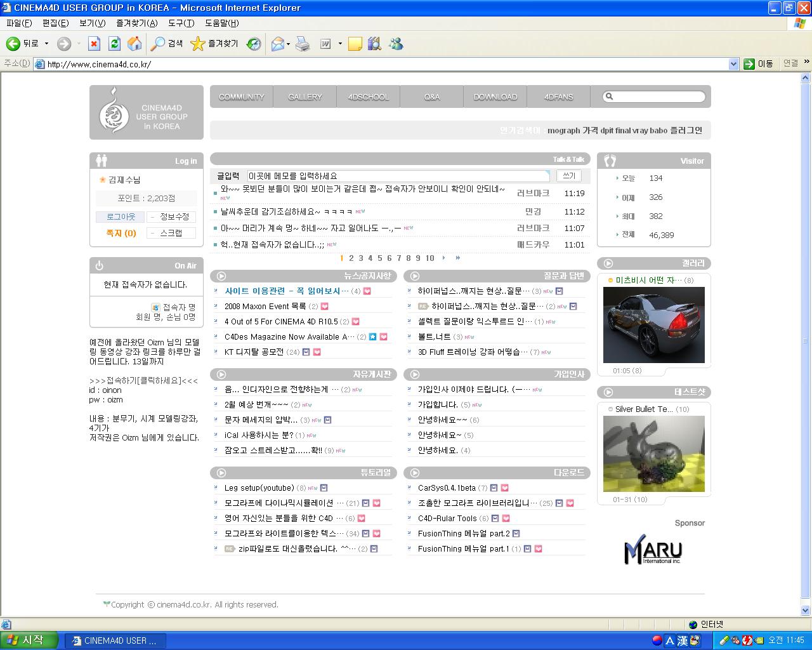Click the Korean IME language tray icon

[657, 640]
